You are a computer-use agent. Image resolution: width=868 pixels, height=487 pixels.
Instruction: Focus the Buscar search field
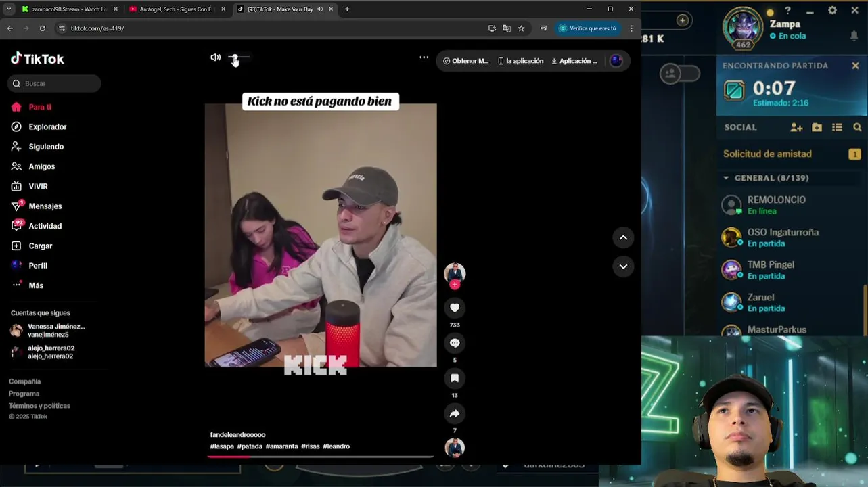(x=54, y=83)
